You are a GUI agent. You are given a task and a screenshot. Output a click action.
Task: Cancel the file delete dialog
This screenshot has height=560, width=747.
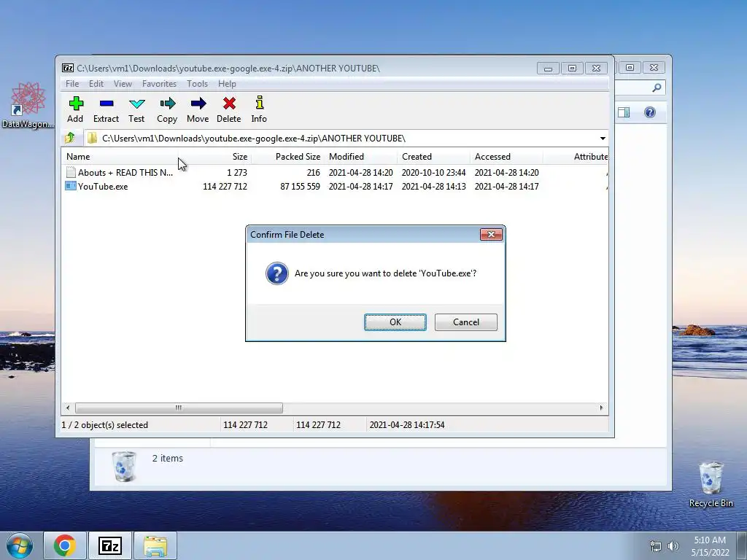[466, 322]
